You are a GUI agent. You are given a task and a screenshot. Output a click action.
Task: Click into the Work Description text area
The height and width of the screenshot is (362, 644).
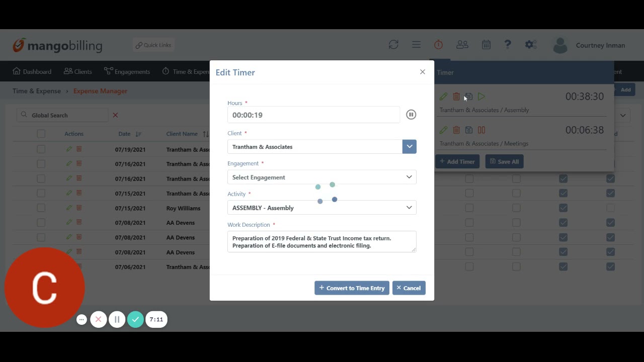pos(322,242)
